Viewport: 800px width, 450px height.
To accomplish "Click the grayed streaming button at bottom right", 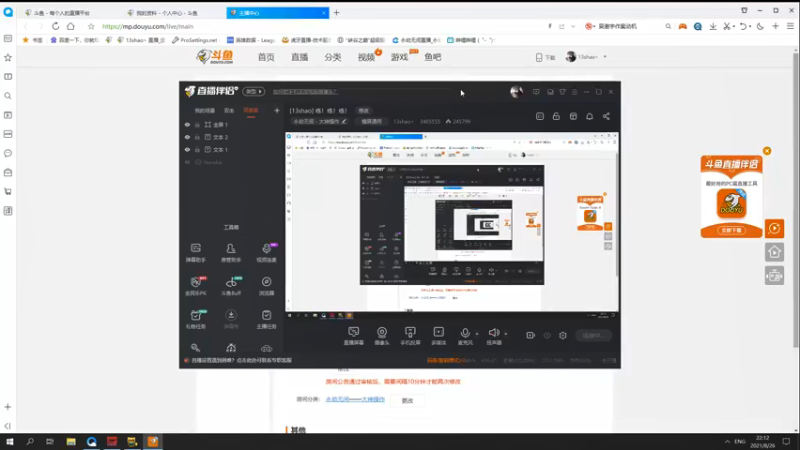I will 593,335.
